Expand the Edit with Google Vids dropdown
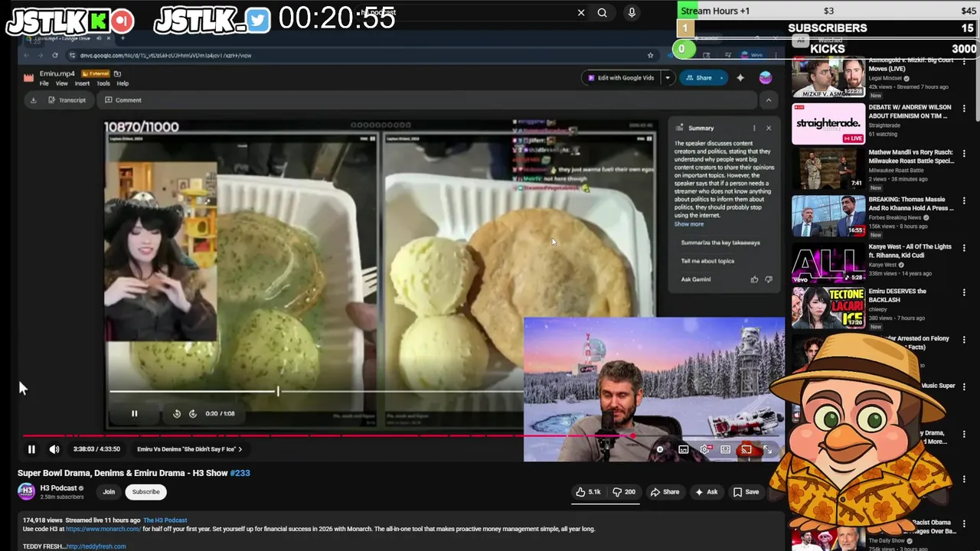Viewport: 980px width, 551px height. pos(668,77)
